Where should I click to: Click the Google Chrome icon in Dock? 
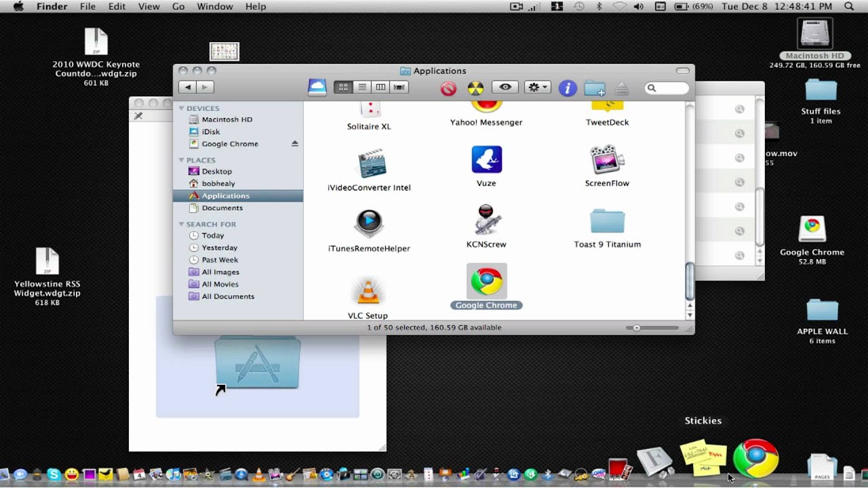point(755,458)
